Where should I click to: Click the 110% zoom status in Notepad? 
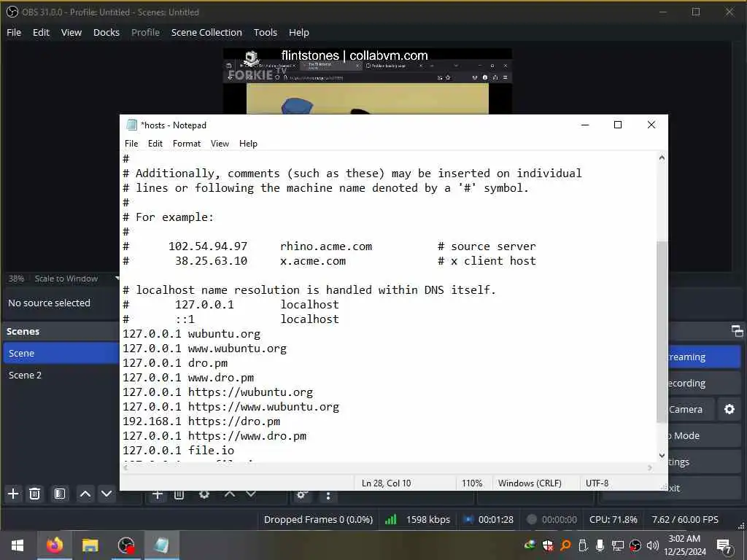pyautogui.click(x=472, y=483)
